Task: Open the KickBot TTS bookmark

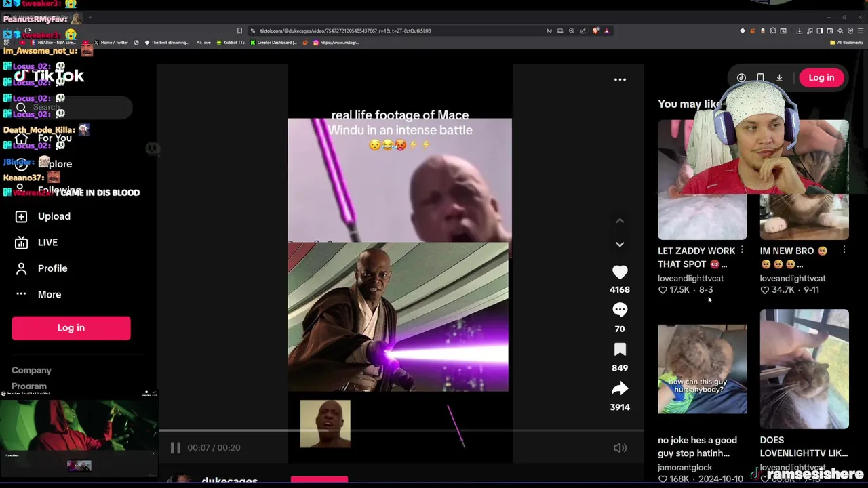Action: click(x=231, y=43)
